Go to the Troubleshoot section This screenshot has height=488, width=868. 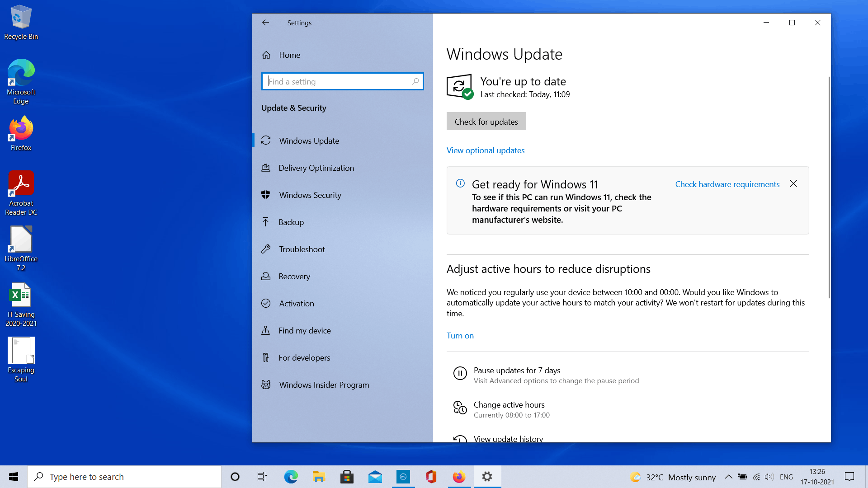[302, 249]
